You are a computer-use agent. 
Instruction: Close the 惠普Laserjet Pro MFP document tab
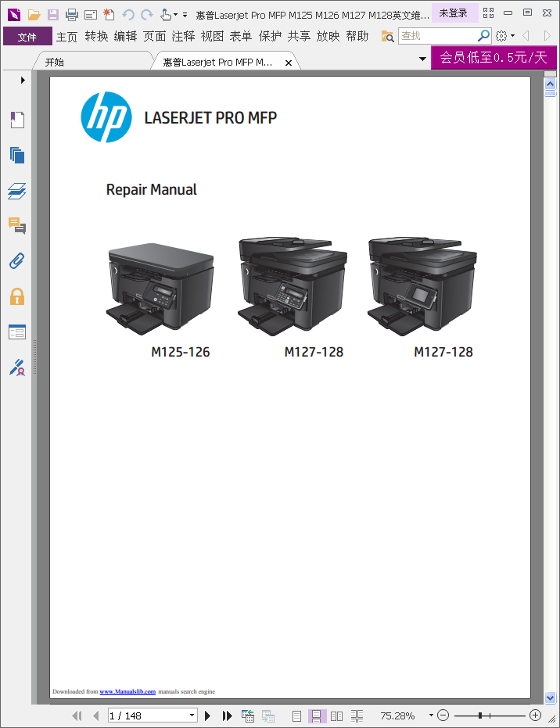pyautogui.click(x=289, y=63)
